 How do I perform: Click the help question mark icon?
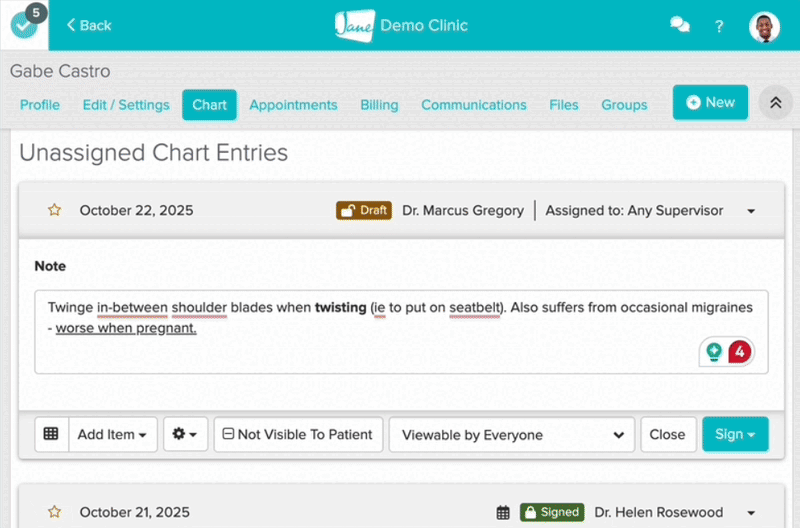[719, 26]
